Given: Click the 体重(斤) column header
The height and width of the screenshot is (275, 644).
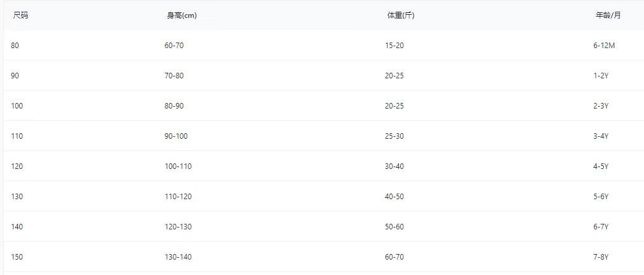Looking at the screenshot, I should click(x=401, y=15).
